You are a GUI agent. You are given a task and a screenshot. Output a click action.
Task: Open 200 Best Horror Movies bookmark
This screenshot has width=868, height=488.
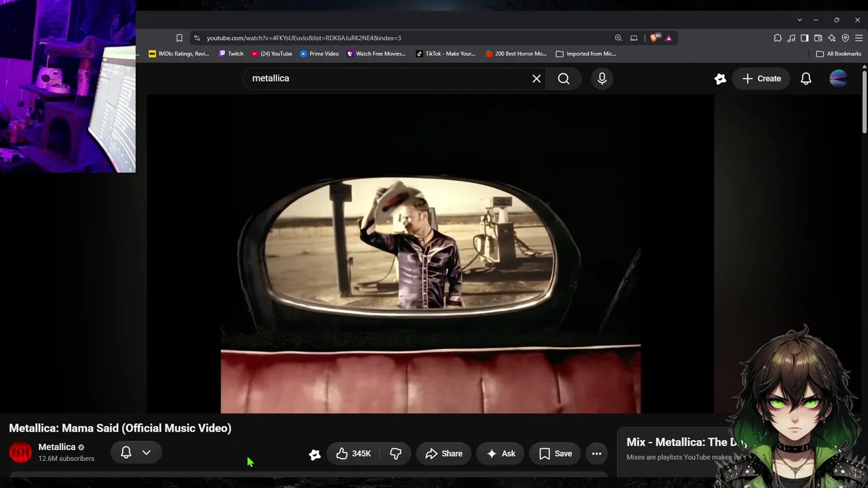516,54
